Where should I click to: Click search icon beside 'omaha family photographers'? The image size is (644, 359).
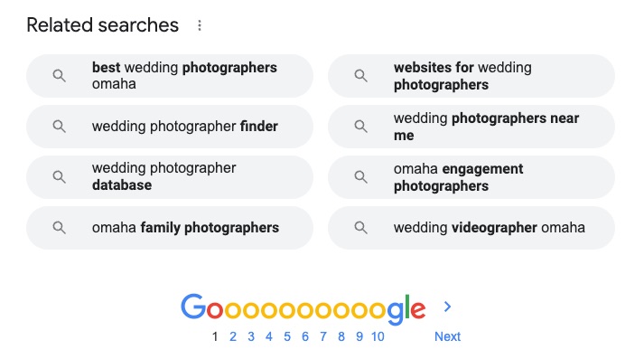[x=59, y=227]
